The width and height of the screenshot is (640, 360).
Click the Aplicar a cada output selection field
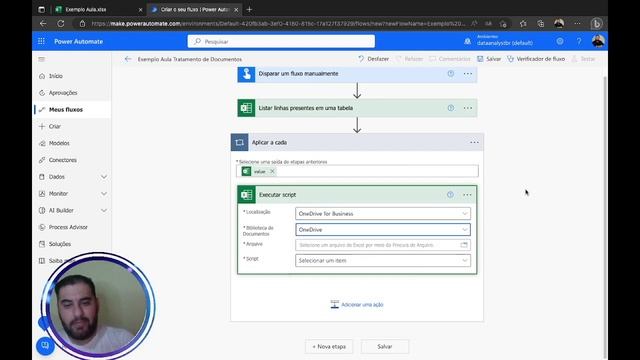pyautogui.click(x=357, y=171)
